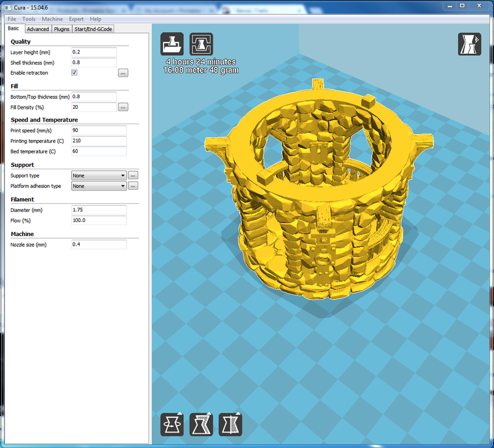Click the Quality section heading

(x=21, y=41)
